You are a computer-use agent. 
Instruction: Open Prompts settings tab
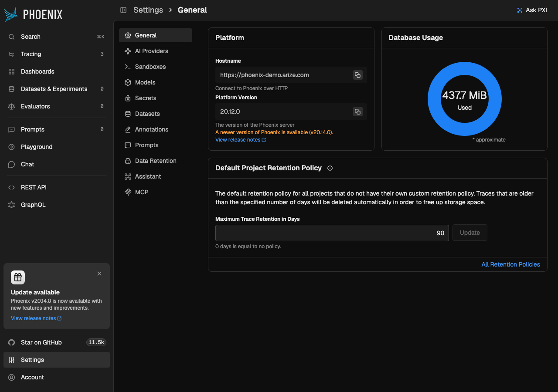tap(156, 145)
